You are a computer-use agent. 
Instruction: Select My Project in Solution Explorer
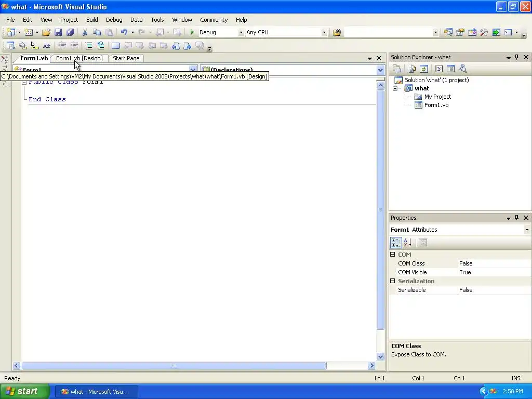tap(437, 97)
